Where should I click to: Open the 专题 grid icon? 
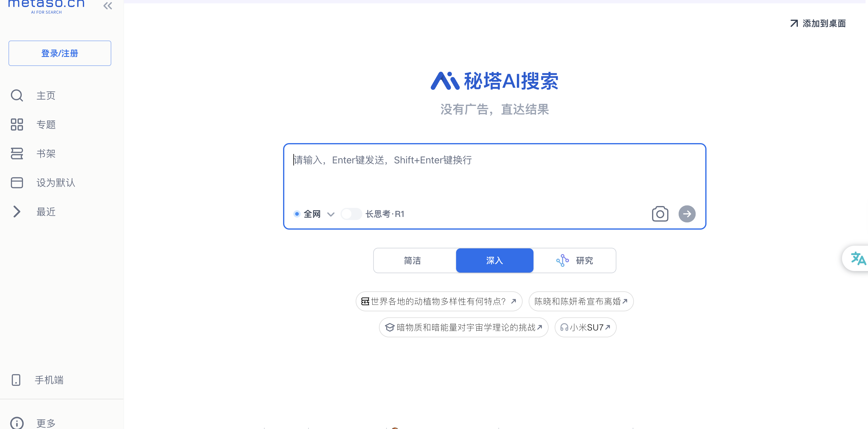17,124
